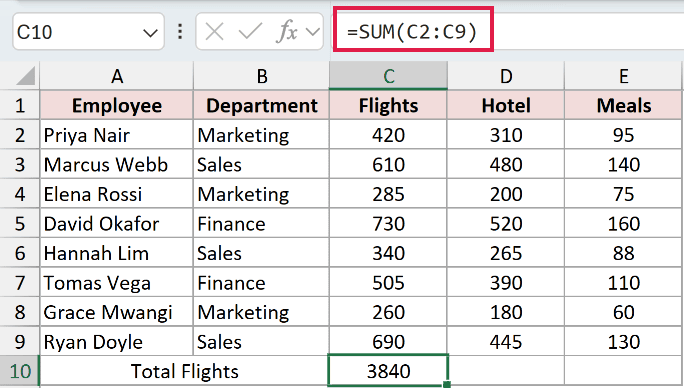
Task: Select row 10 header
Action: click(20, 371)
